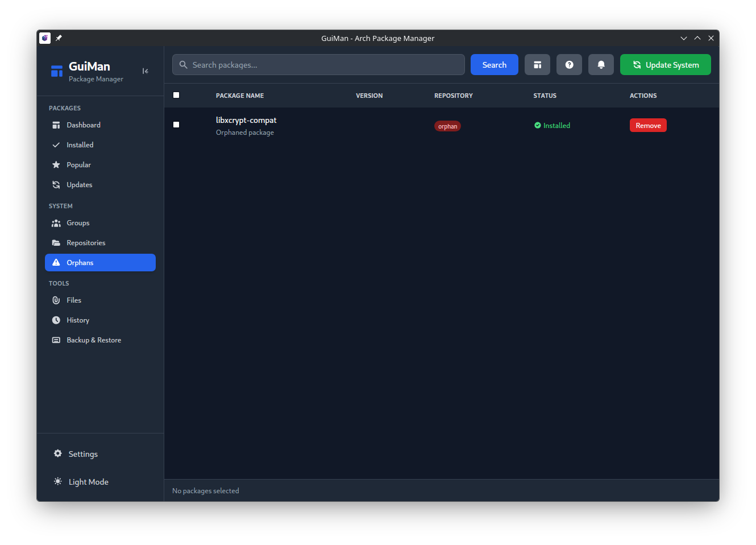756x545 pixels.
Task: Check the libxcrypt-compat package checkbox
Action: coord(176,125)
